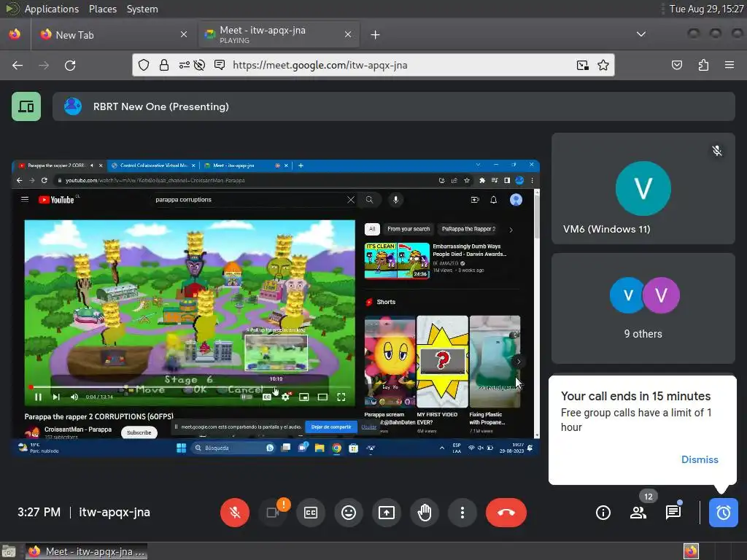Turn on the camera button

tap(273, 513)
